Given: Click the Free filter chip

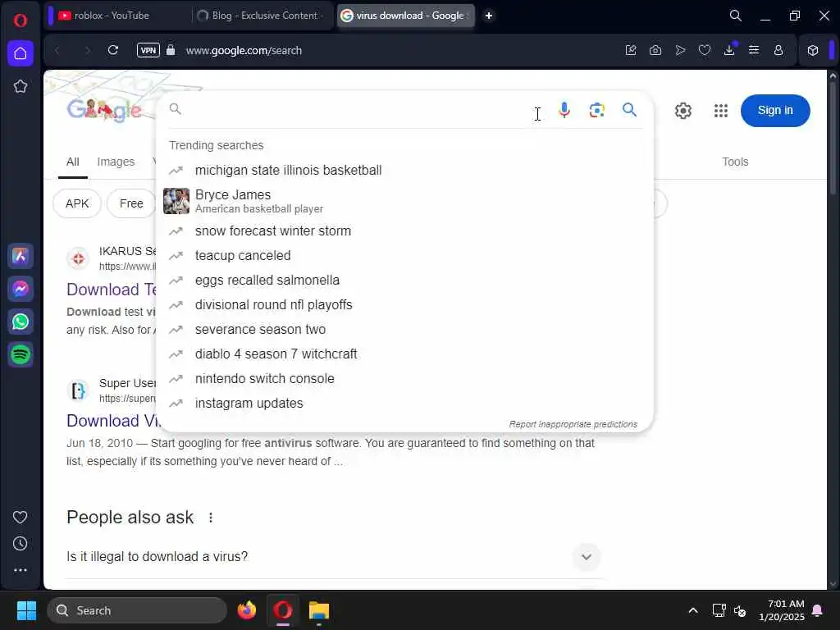Looking at the screenshot, I should (x=131, y=203).
